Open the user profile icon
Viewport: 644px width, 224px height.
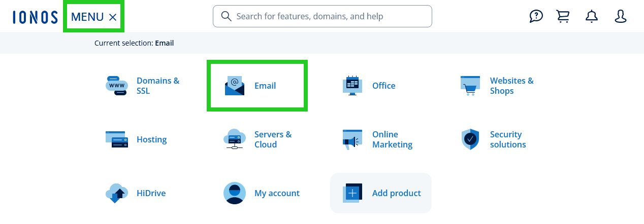tap(621, 16)
